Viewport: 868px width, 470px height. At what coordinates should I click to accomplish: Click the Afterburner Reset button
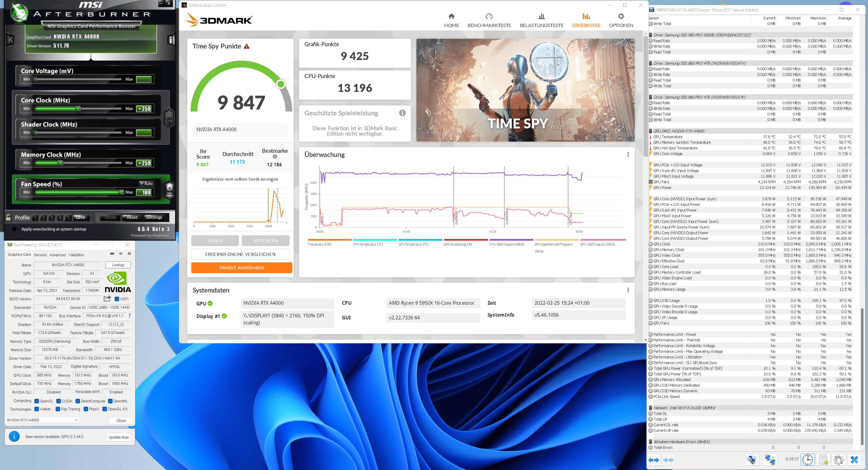pyautogui.click(x=132, y=217)
